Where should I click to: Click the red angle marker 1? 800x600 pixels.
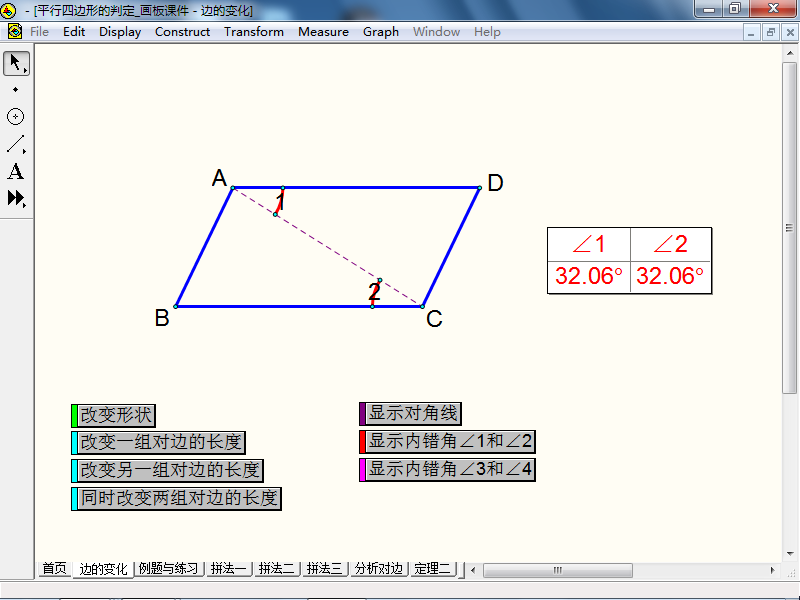(x=279, y=201)
